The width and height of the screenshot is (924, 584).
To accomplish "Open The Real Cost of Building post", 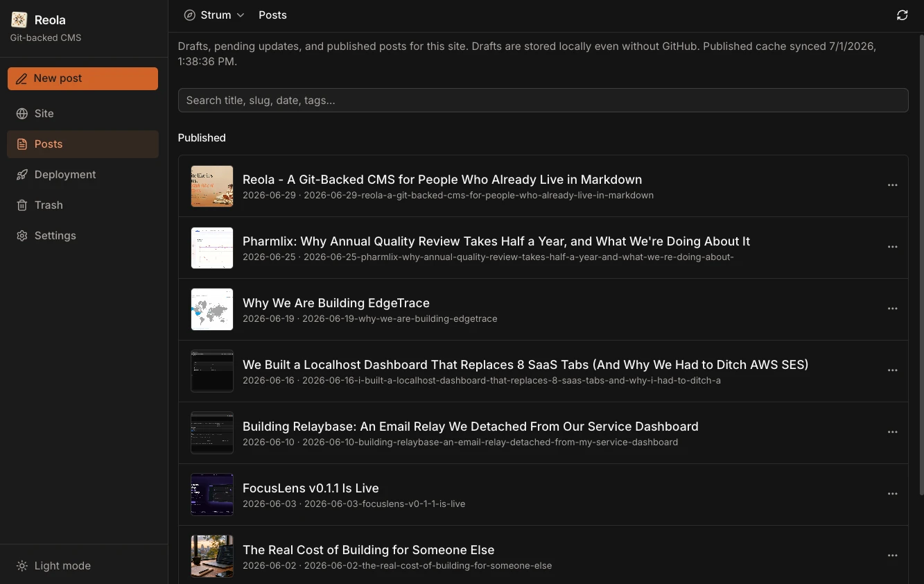I will [369, 550].
